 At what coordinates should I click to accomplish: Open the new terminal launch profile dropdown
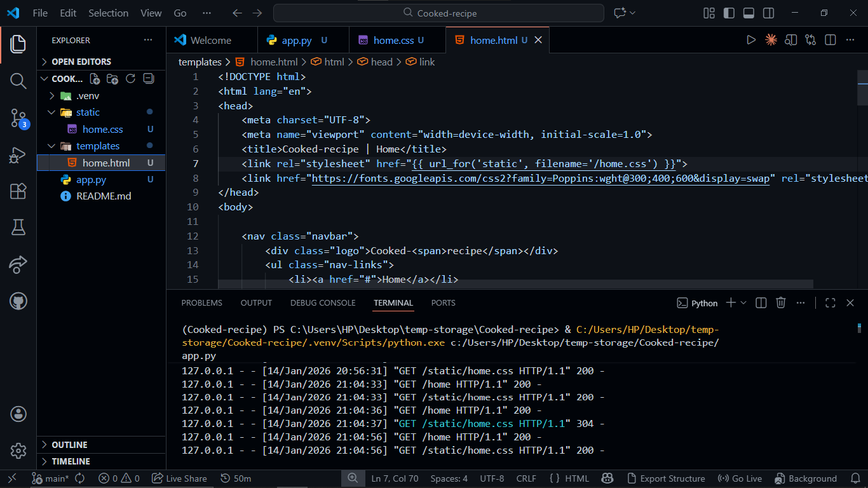click(743, 303)
